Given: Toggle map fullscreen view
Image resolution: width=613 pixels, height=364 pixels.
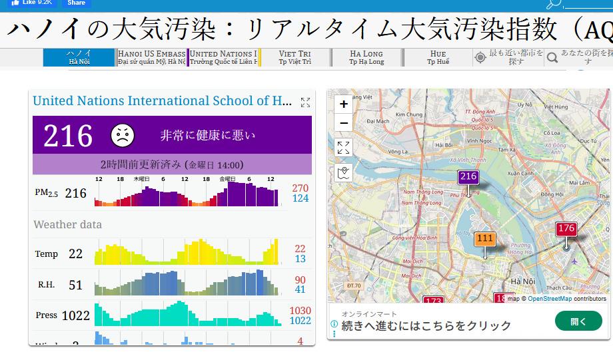Looking at the screenshot, I should pos(344,148).
